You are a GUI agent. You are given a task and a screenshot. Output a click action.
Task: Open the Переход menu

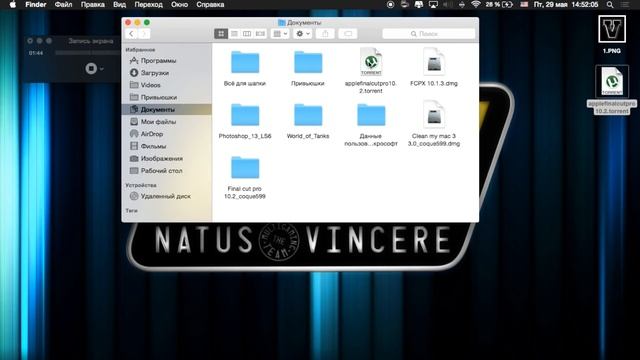[x=149, y=4]
